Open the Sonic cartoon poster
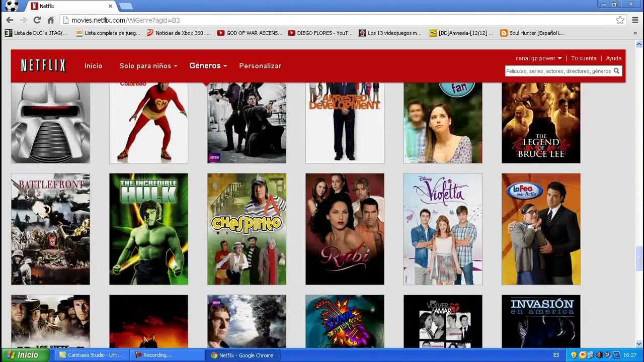 click(x=345, y=321)
